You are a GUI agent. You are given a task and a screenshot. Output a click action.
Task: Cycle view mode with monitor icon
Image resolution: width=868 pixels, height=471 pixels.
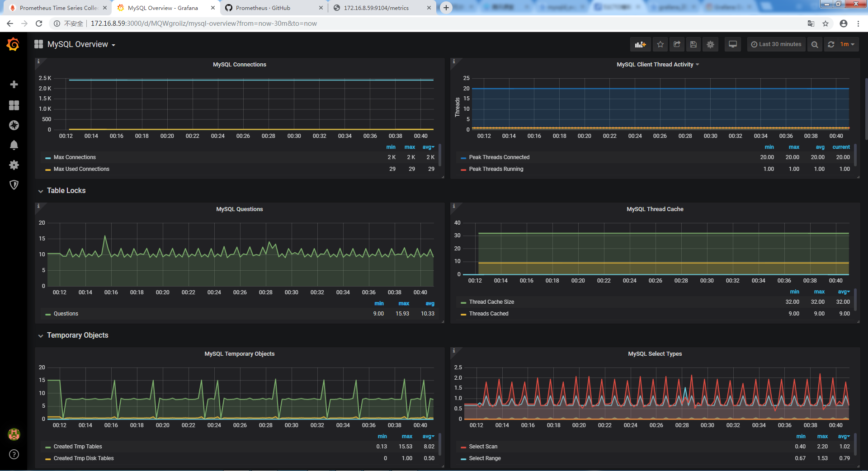click(x=733, y=44)
